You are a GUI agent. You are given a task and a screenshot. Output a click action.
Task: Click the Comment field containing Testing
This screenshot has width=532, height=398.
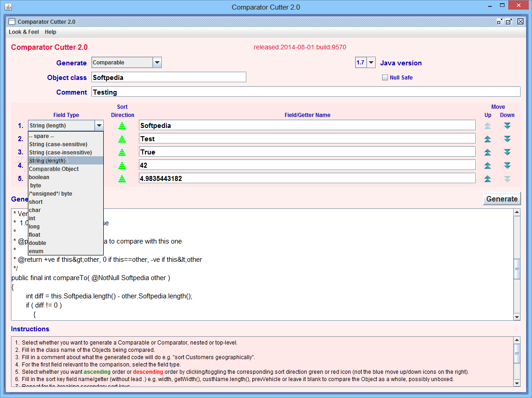point(306,92)
